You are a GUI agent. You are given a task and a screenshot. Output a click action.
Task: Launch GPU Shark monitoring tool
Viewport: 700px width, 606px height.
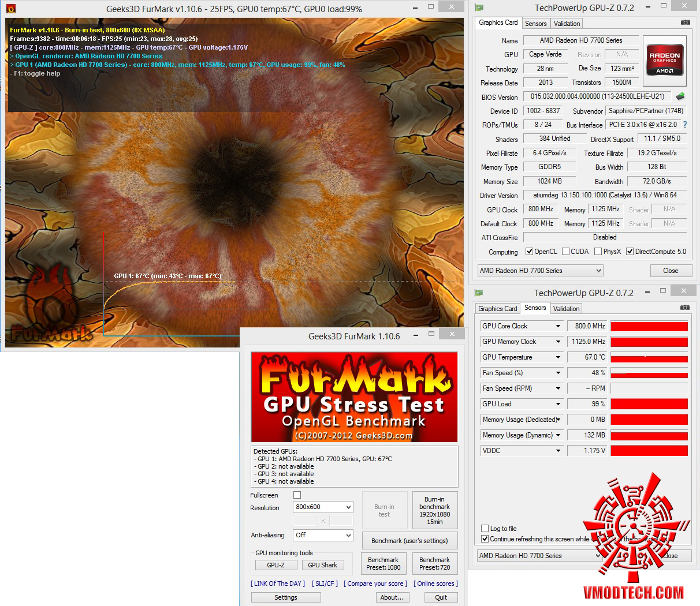(323, 565)
